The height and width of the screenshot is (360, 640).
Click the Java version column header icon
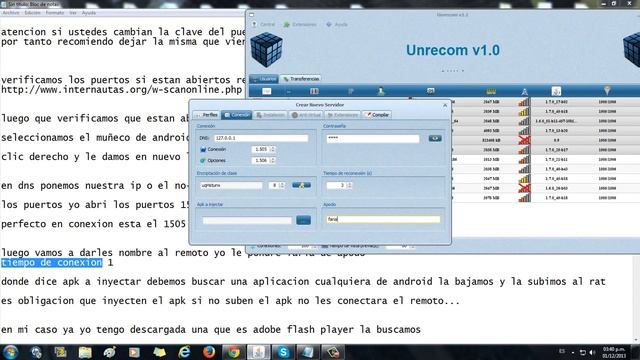556,91
